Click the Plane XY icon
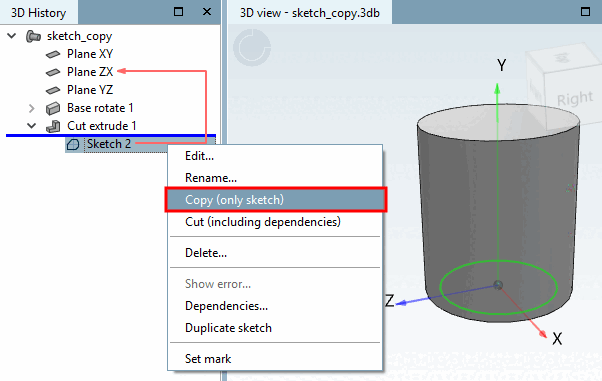 [x=53, y=54]
